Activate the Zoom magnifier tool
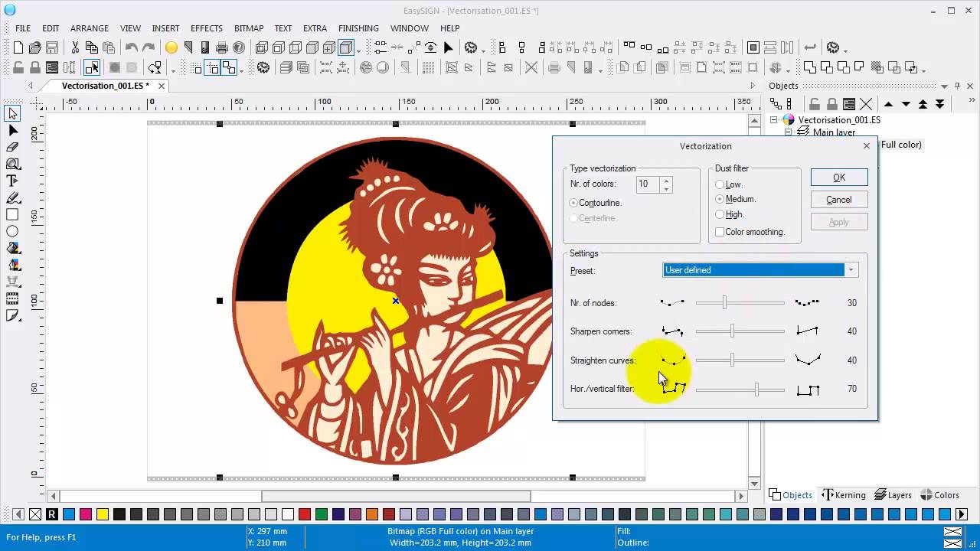Screen dimensions: 980x551 [x=12, y=164]
